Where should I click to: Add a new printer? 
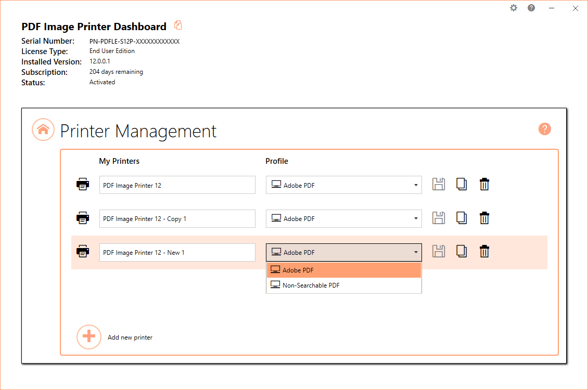[x=89, y=337]
